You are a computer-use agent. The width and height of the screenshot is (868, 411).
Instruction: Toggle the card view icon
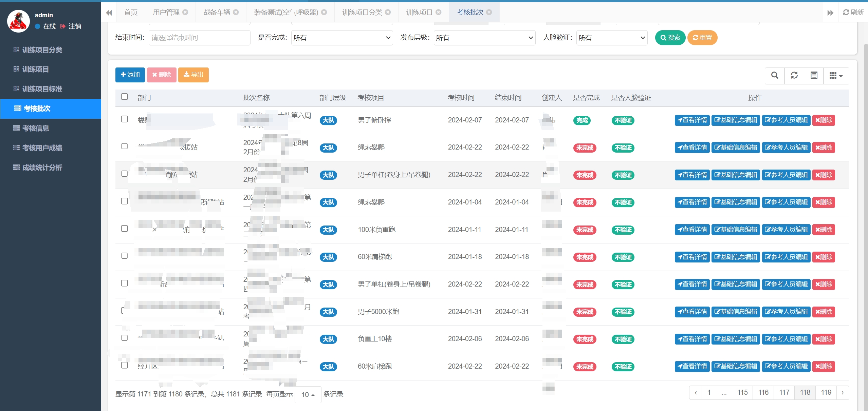(814, 75)
